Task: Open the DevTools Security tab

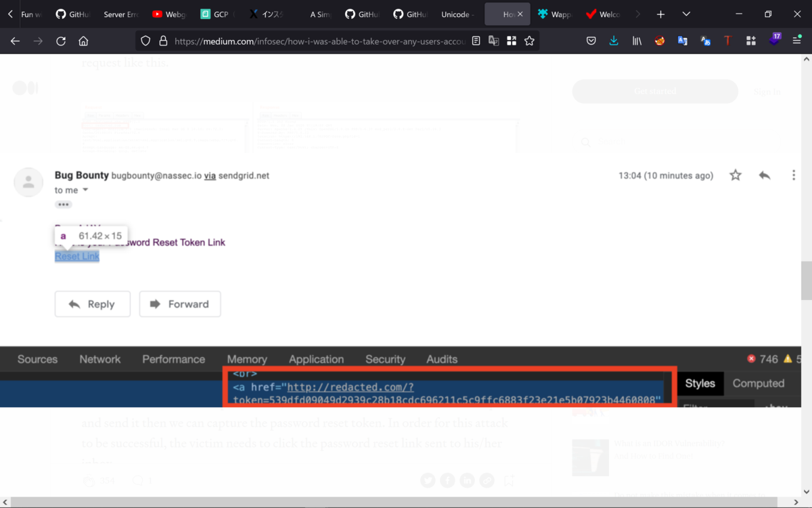Action: [x=385, y=360]
